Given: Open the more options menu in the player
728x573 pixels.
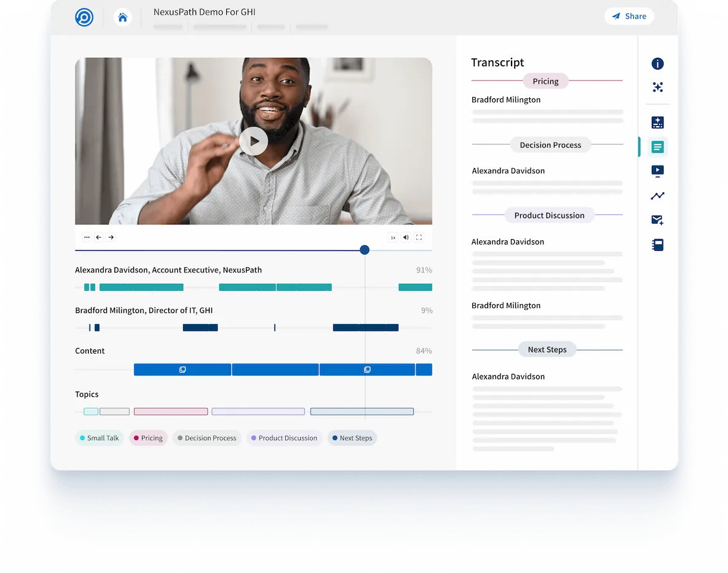Looking at the screenshot, I should tap(87, 237).
